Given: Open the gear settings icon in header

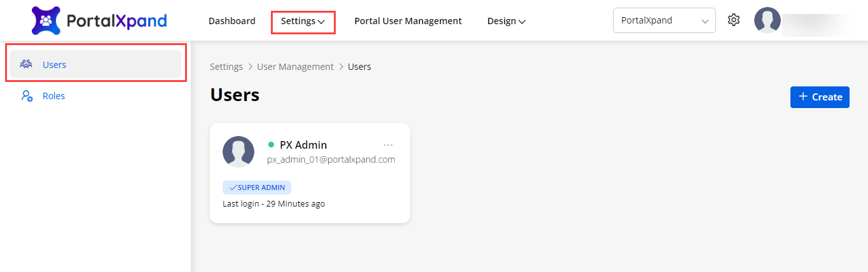Looking at the screenshot, I should click(734, 20).
